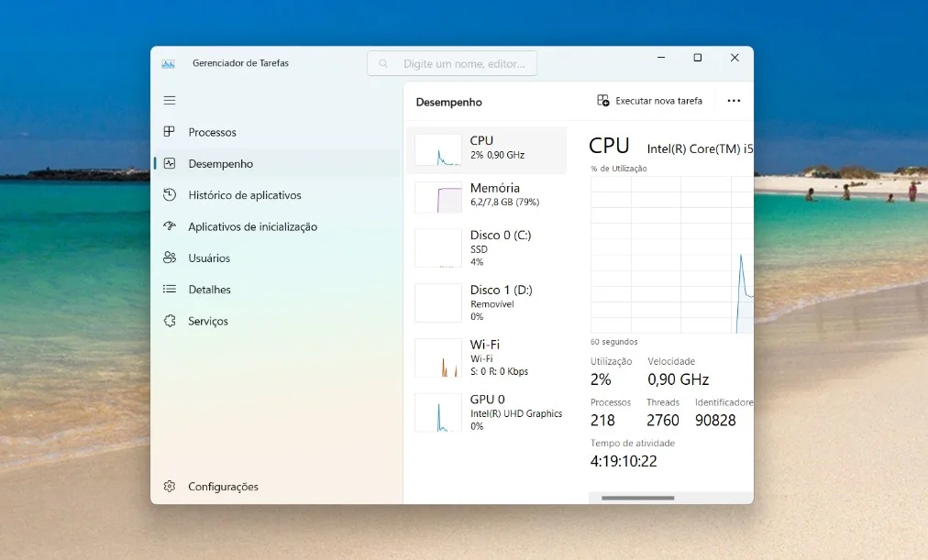Open the hamburger navigation menu
The width and height of the screenshot is (928, 560).
pyautogui.click(x=170, y=100)
